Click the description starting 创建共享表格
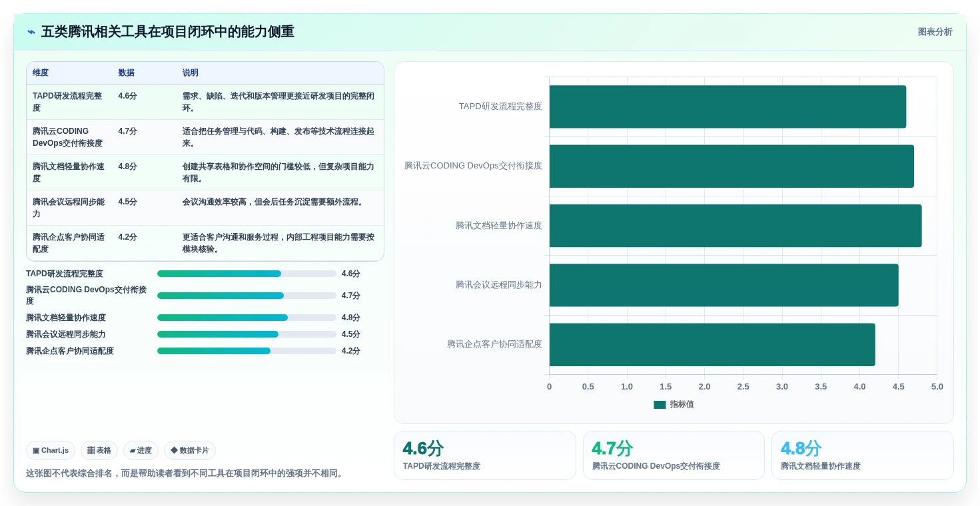Screen dimensions: 980x506 tap(278, 172)
